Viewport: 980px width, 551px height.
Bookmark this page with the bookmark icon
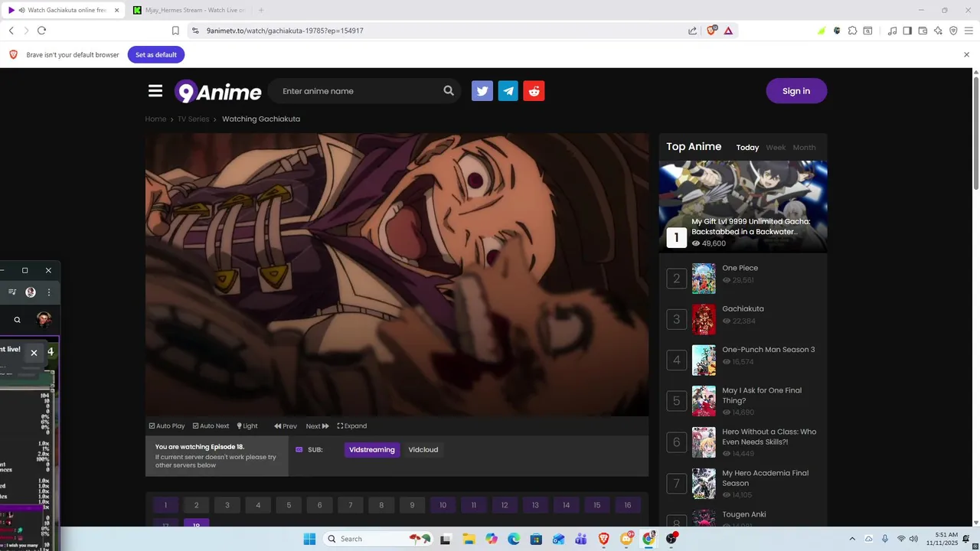(175, 31)
